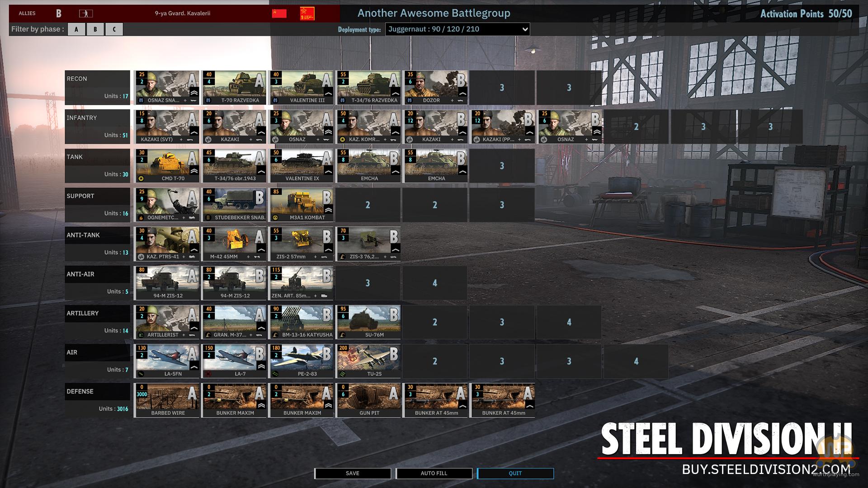This screenshot has height=488, width=868.
Task: Toggle phase A filter
Action: pos(76,29)
